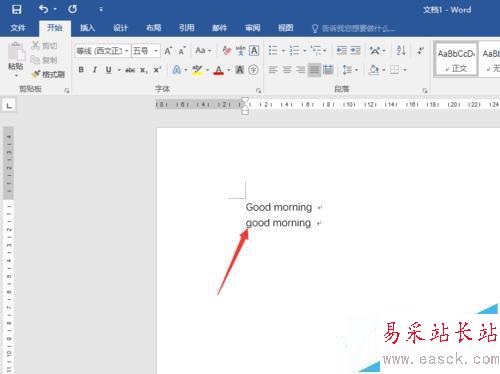Open the Font dialog launcher
500x374 pixels.
[x=258, y=90]
